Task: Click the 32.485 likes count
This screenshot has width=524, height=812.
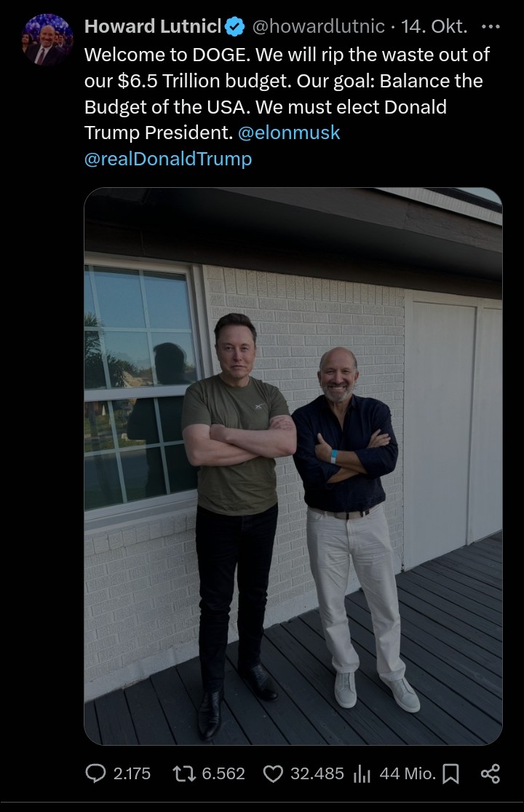Action: pos(317,773)
